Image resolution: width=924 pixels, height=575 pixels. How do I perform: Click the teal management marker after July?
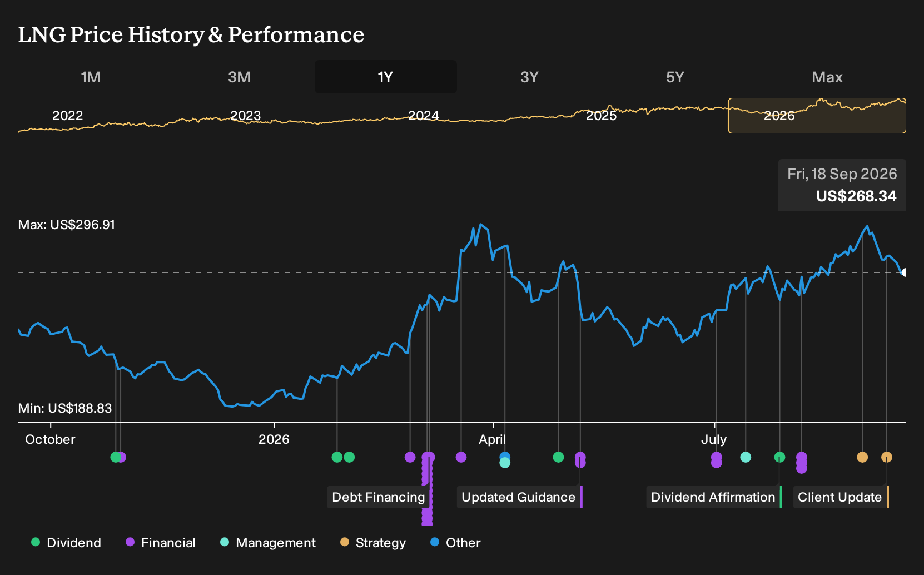[746, 457]
